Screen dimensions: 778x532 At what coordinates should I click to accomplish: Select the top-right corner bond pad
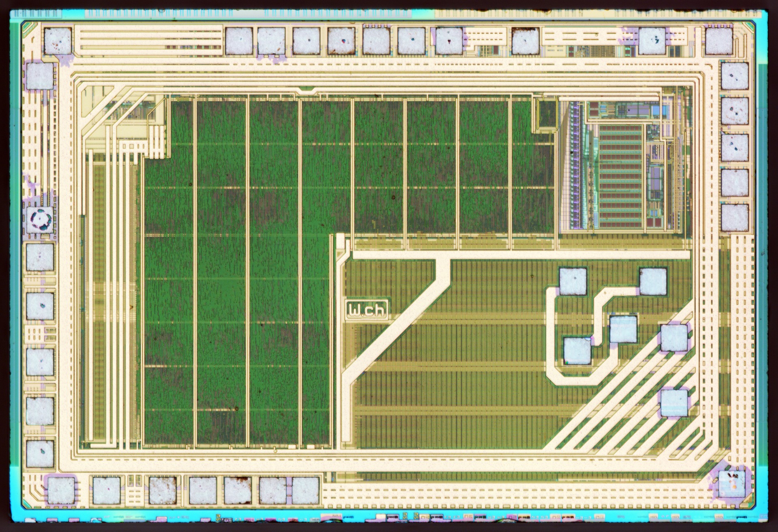point(719,41)
